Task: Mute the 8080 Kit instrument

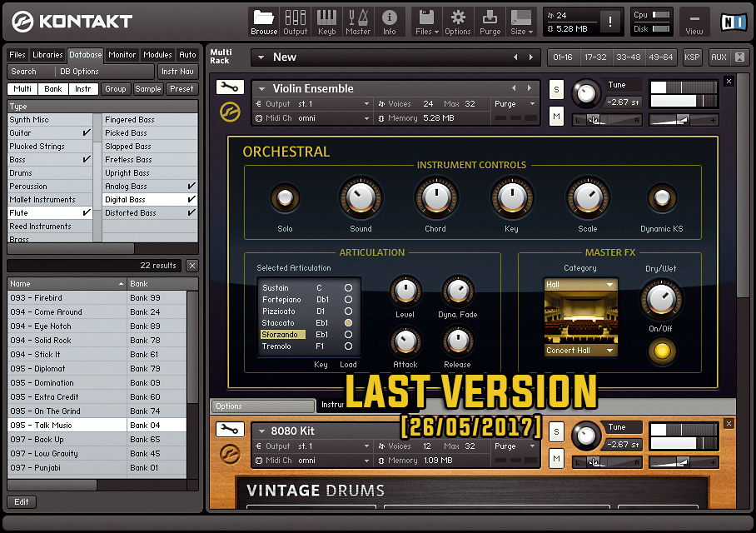Action: [x=556, y=459]
